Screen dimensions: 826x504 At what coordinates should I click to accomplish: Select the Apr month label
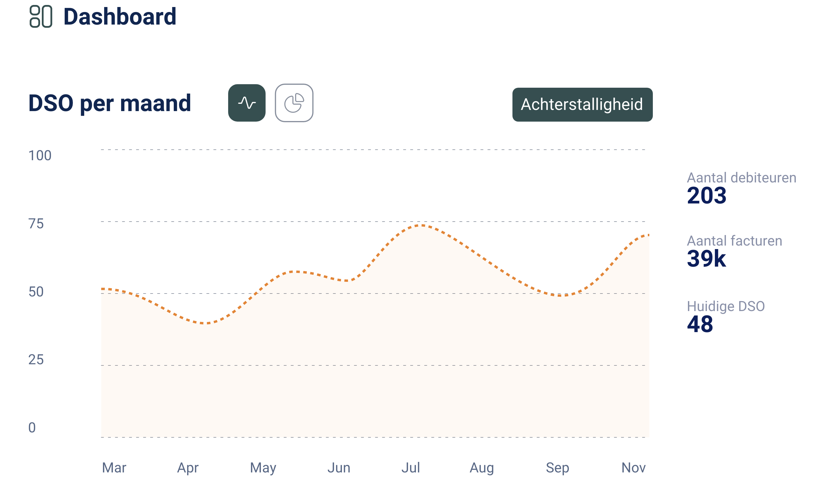tap(188, 467)
